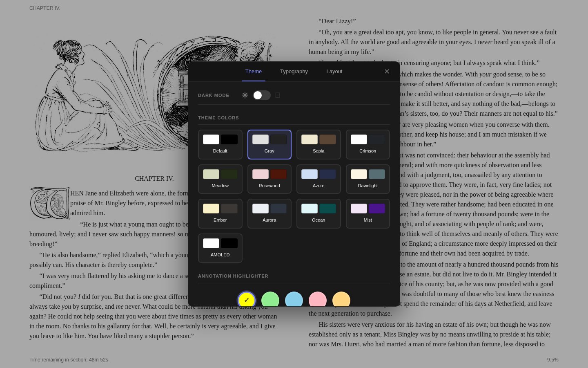Image resolution: width=588 pixels, height=368 pixels.
Task: Choose the Mist theme
Action: click(368, 213)
